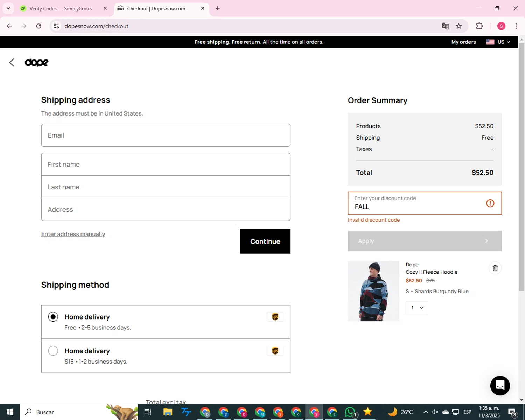Click UPS logo on free home delivery
This screenshot has height=420, width=525.
(275, 317)
